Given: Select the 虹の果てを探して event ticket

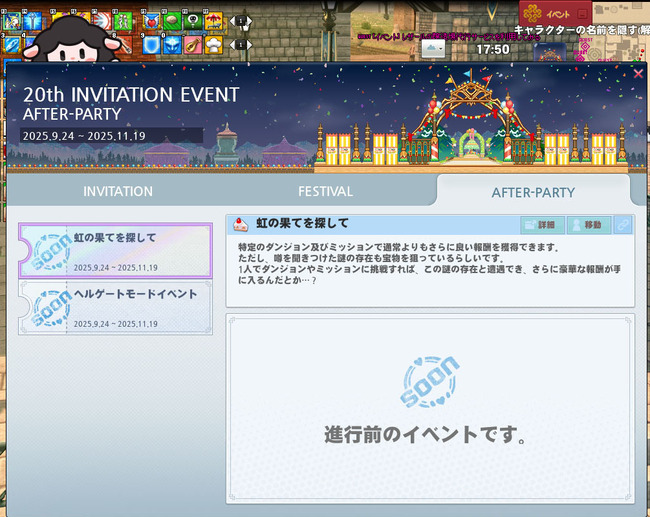Looking at the screenshot, I should (116, 250).
